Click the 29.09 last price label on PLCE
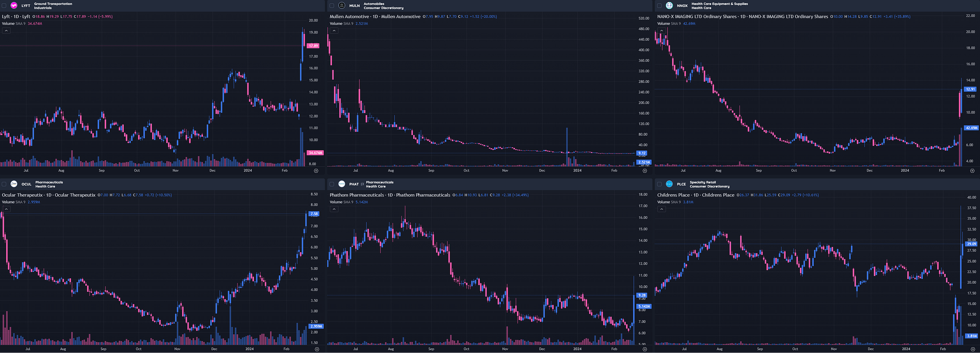Screen dimensions: 980x353 click(x=971, y=244)
